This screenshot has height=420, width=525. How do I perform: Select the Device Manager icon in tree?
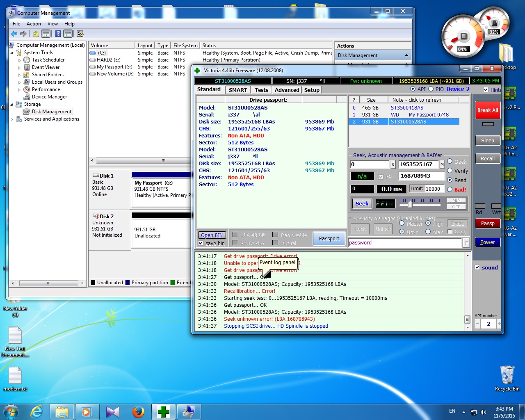tap(27, 97)
